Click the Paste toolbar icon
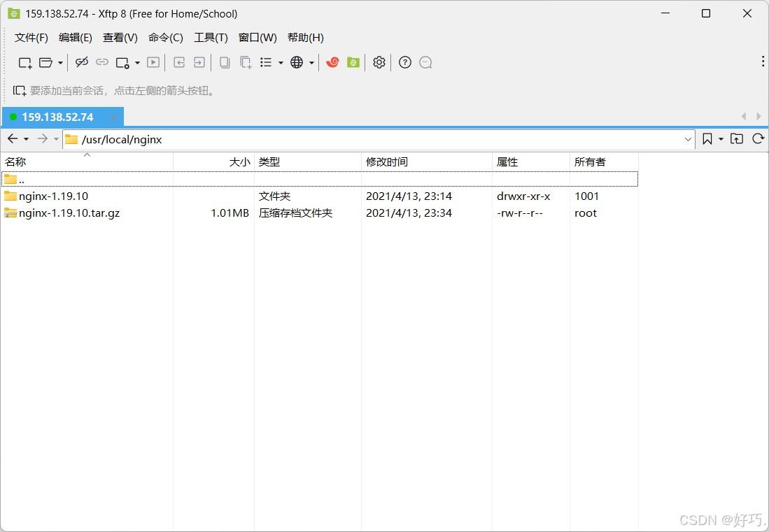 [246, 62]
